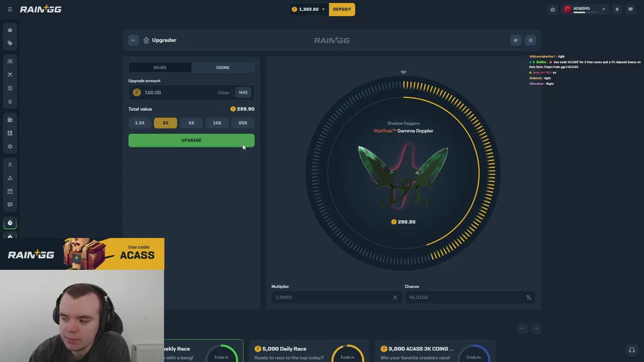
Task: Go to next race with right arrow
Action: (536, 328)
